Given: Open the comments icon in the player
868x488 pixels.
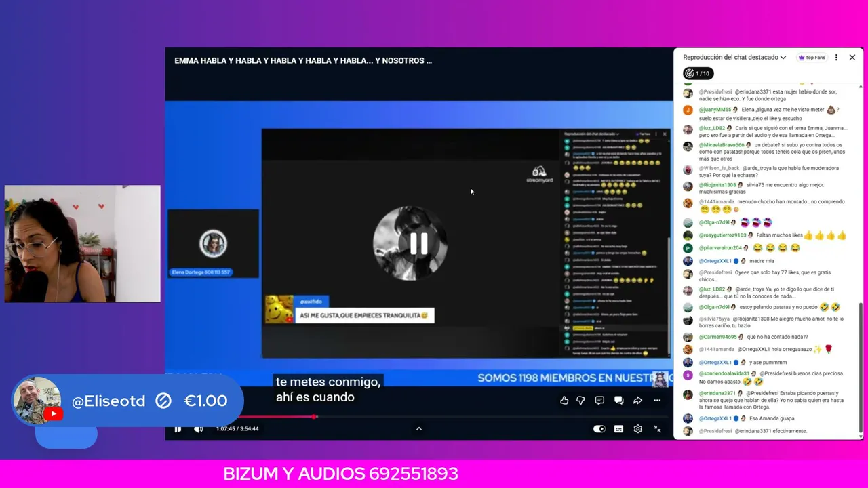Looking at the screenshot, I should [599, 401].
